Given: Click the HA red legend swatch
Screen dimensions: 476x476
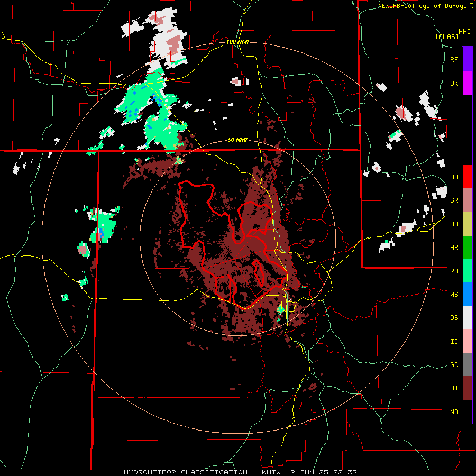Looking at the screenshot, I should tap(467, 177).
